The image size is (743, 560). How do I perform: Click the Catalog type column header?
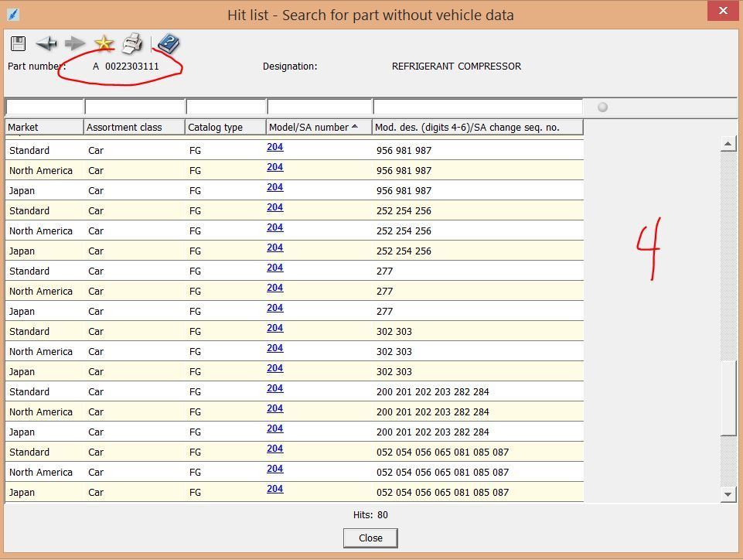pyautogui.click(x=224, y=127)
